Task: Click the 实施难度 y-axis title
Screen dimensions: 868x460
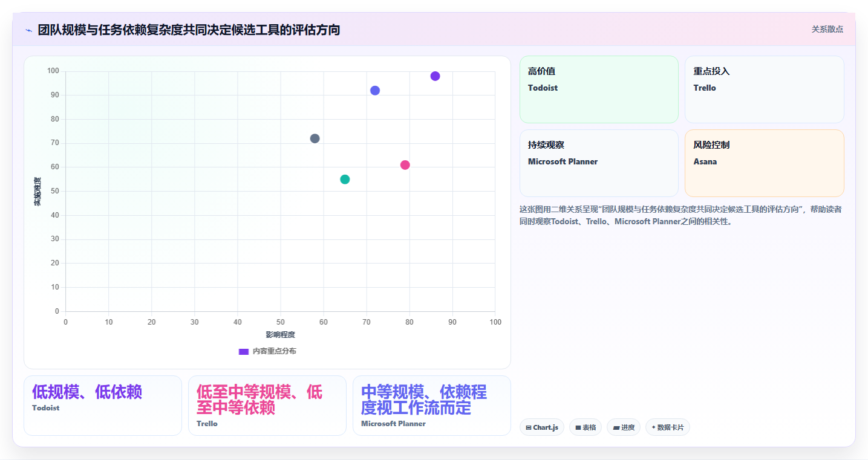Action: pyautogui.click(x=38, y=192)
